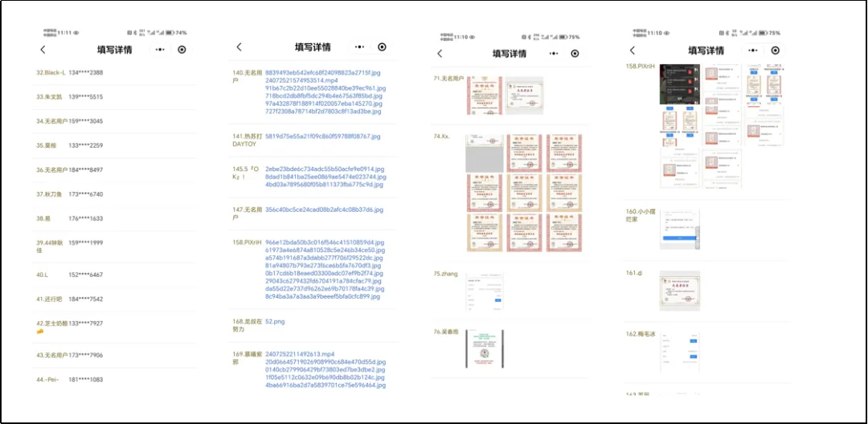This screenshot has width=868, height=424.
Task: Tap circular close icon on 74.Xx. certificates screen
Action: coord(575,54)
